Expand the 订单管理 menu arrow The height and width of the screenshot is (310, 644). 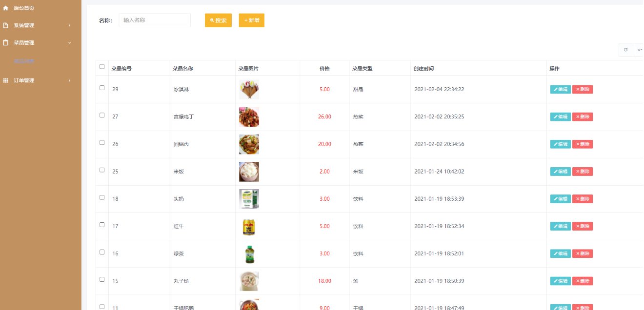pyautogui.click(x=69, y=80)
